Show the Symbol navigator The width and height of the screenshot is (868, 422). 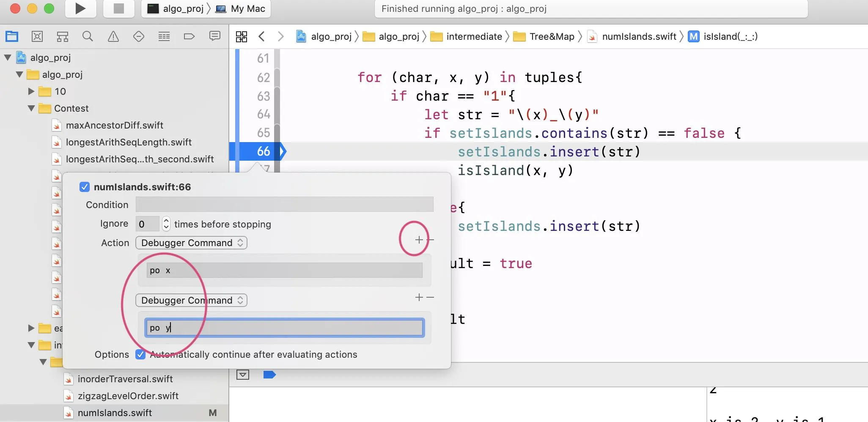pos(63,36)
